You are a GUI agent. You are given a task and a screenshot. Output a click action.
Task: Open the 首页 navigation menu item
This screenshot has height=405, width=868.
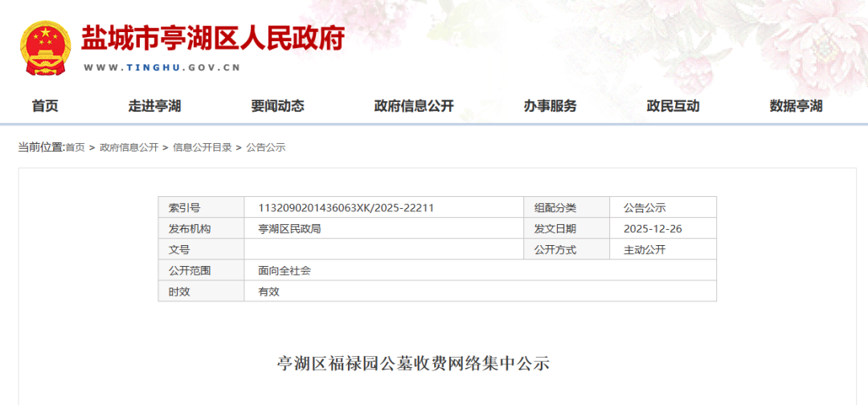click(45, 106)
